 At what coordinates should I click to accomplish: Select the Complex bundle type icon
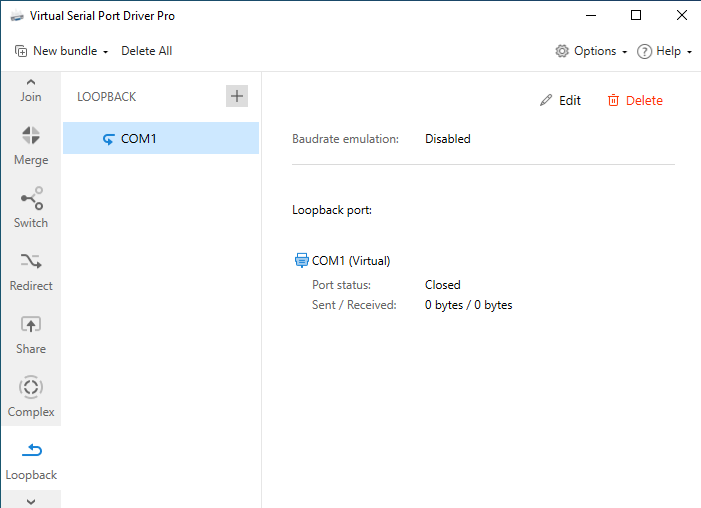point(31,387)
